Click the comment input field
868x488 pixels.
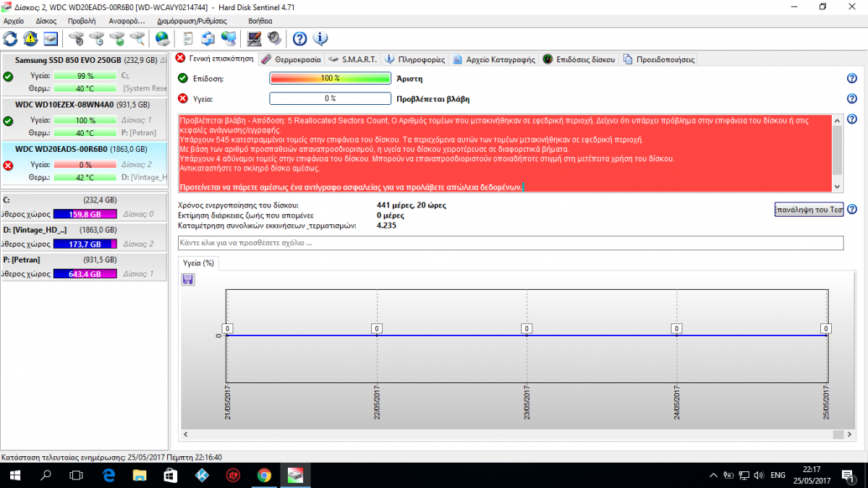pyautogui.click(x=510, y=243)
